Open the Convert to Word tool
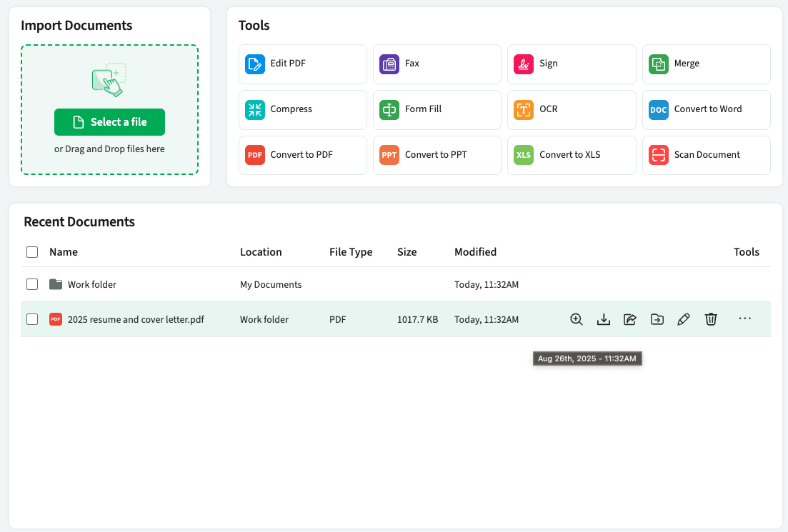The width and height of the screenshot is (788, 532). (x=706, y=109)
